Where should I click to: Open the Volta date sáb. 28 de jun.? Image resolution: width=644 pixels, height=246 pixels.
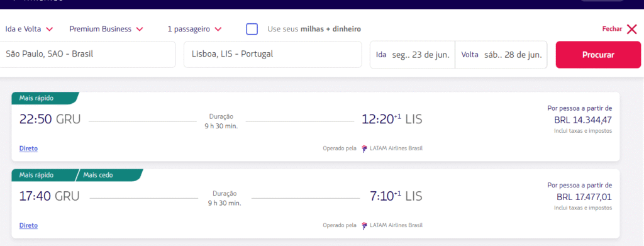coord(501,55)
